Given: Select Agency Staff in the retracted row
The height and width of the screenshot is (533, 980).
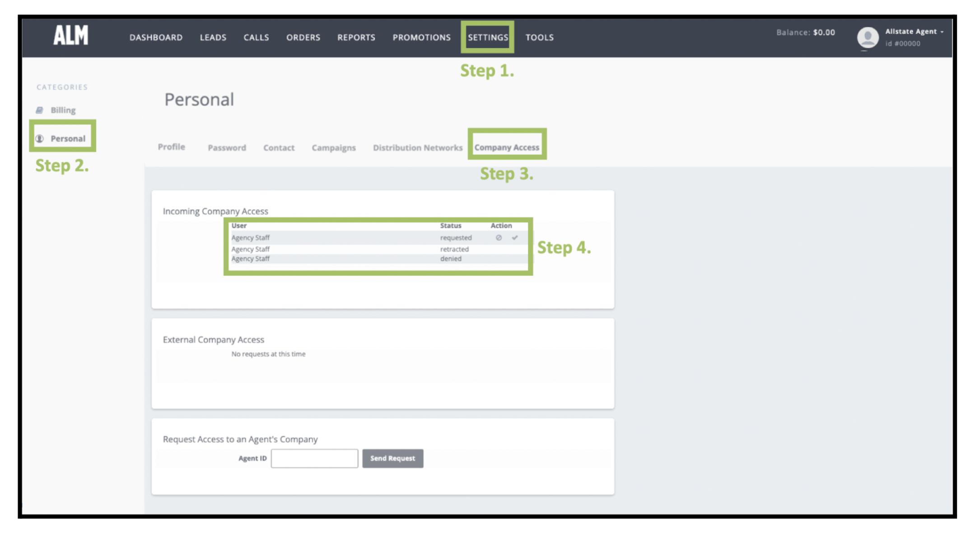Looking at the screenshot, I should [250, 249].
